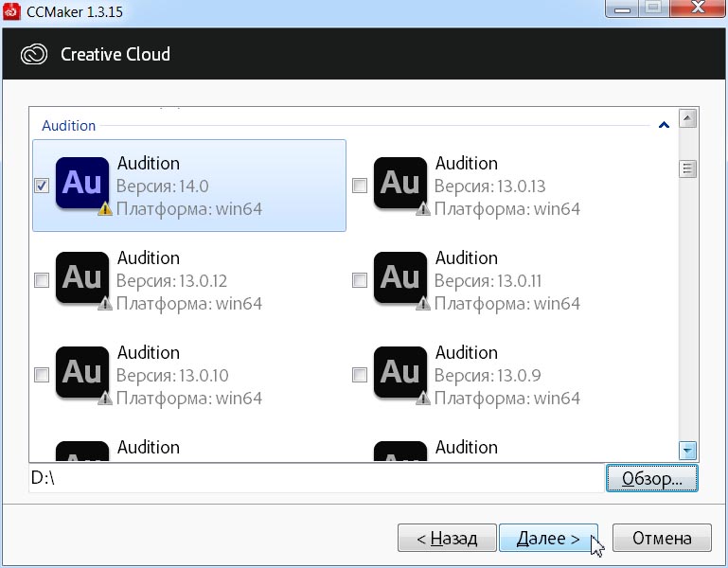Click the text Версия: 13.0.9
The height and width of the screenshot is (568, 728).
(x=488, y=376)
